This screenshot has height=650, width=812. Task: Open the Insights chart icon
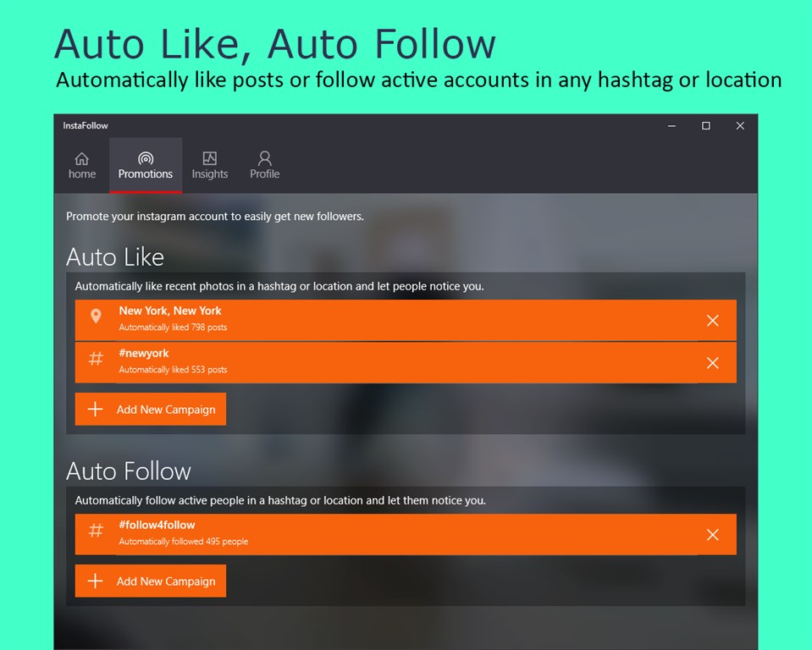[x=210, y=158]
